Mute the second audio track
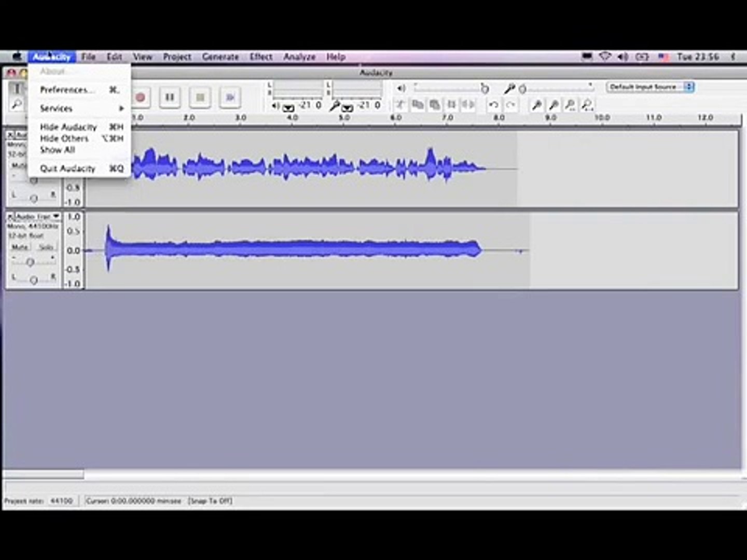The width and height of the screenshot is (747, 560). click(20, 247)
